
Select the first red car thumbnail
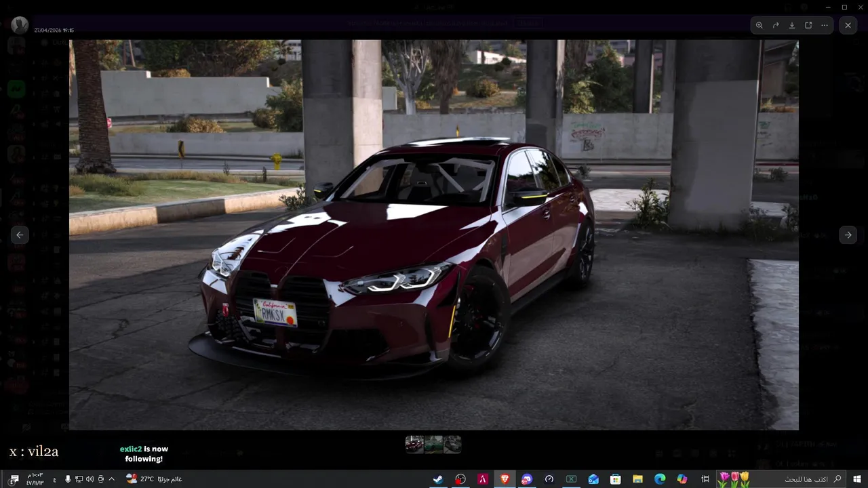[414, 444]
